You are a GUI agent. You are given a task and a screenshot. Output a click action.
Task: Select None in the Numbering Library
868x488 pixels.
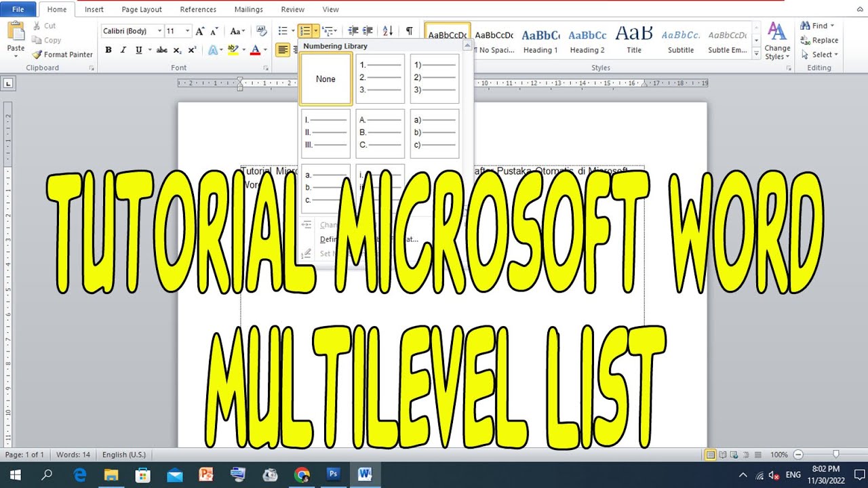pyautogui.click(x=326, y=79)
